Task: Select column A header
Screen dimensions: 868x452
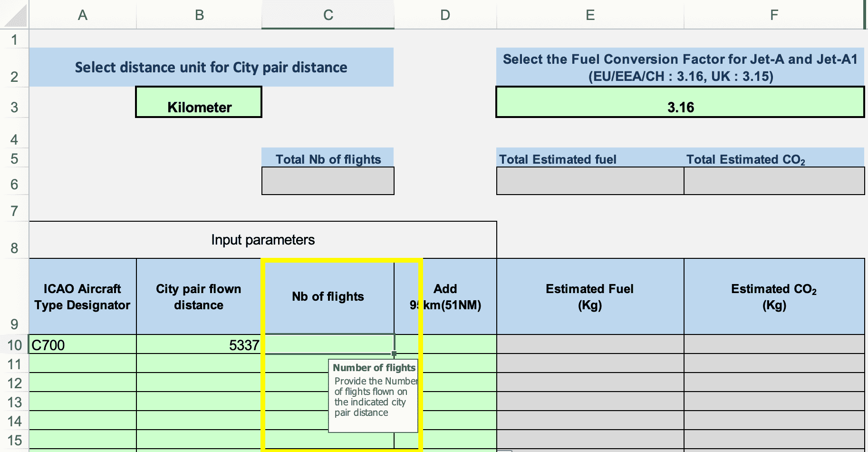Action: (83, 15)
